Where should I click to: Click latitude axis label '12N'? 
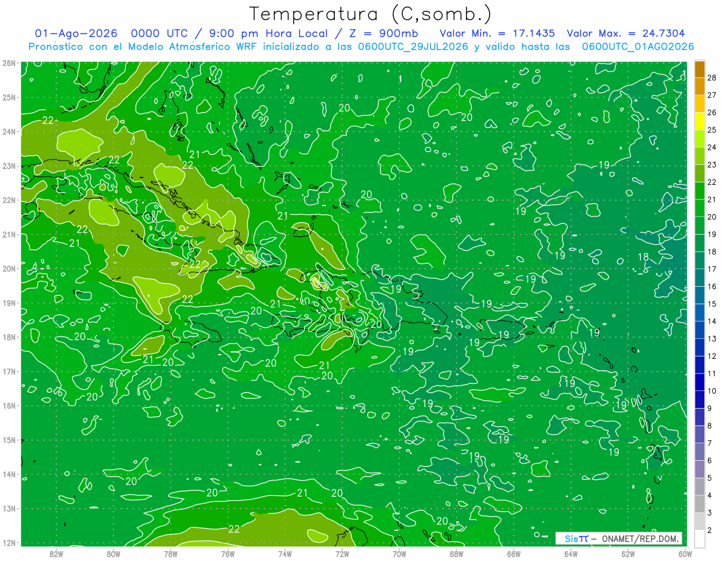pyautogui.click(x=9, y=543)
